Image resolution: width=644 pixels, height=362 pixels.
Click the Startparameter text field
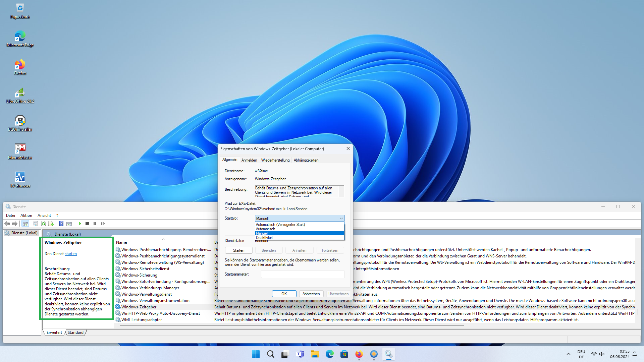(302, 274)
